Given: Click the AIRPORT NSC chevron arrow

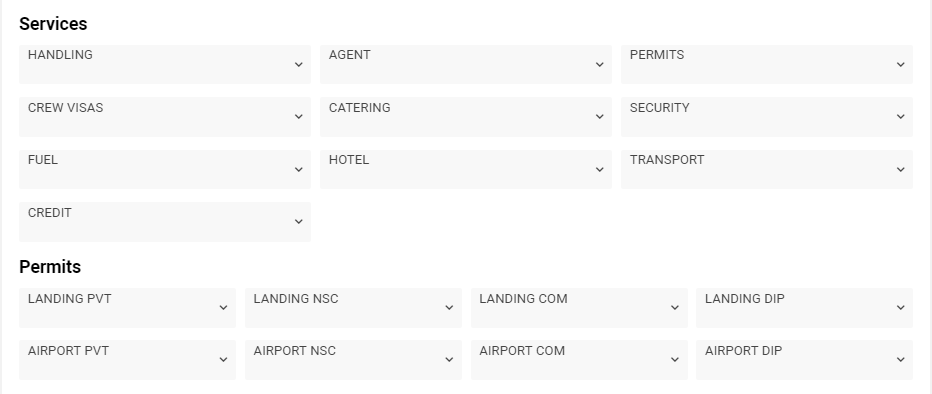Looking at the screenshot, I should click(x=449, y=360).
